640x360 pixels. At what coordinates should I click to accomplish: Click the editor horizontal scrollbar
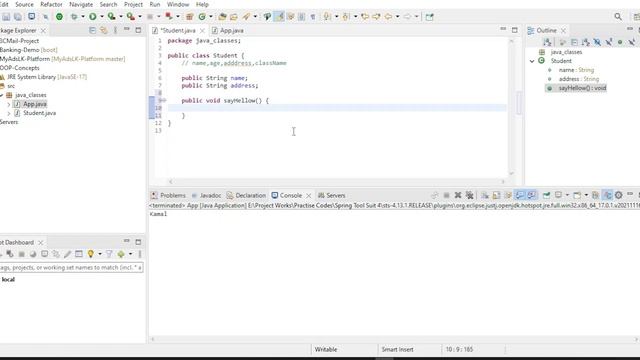coord(337,182)
